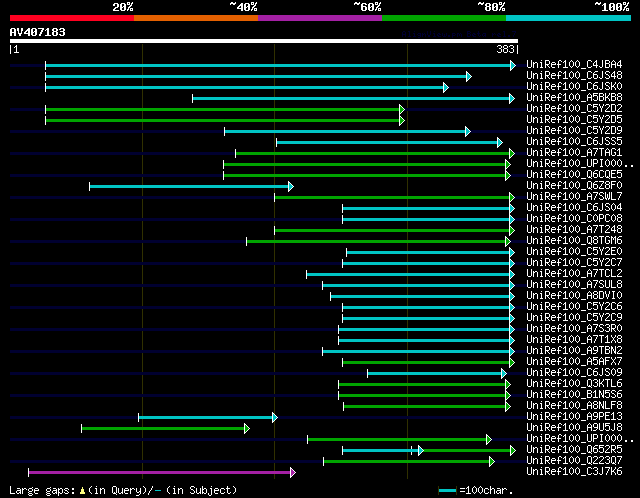640x498 pixels.
Task: Select the UniRef100_Q3KTL6 label
Action: coord(574,384)
